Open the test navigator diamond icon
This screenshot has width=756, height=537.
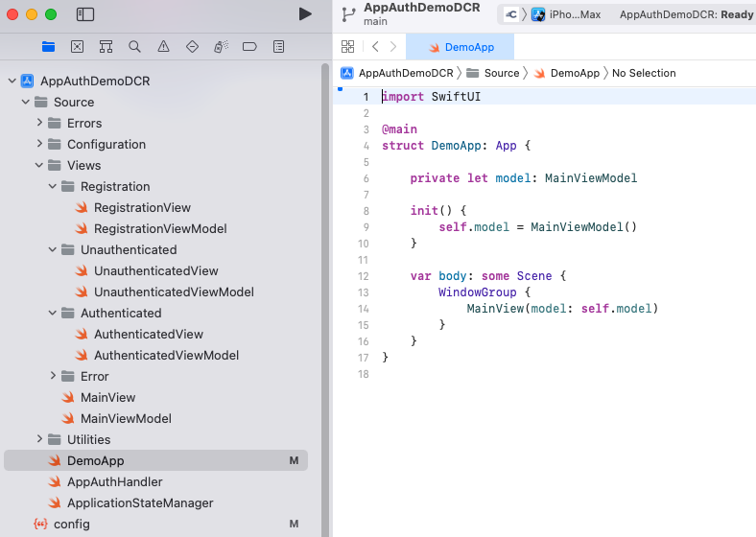(192, 47)
